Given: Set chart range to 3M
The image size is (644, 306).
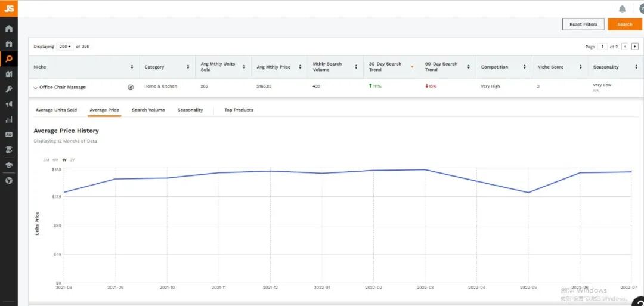Looking at the screenshot, I should (46, 160).
